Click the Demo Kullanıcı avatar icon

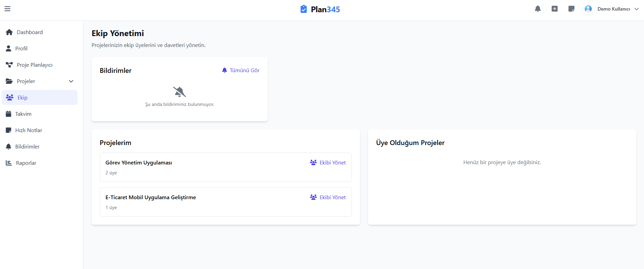(x=588, y=9)
